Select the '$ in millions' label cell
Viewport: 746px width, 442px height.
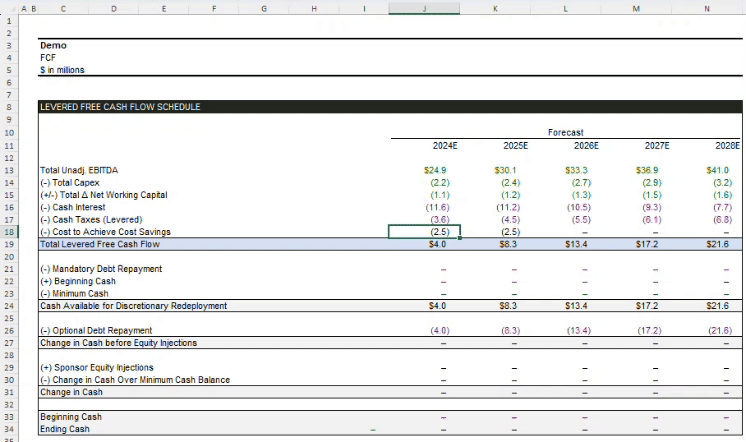(62, 70)
